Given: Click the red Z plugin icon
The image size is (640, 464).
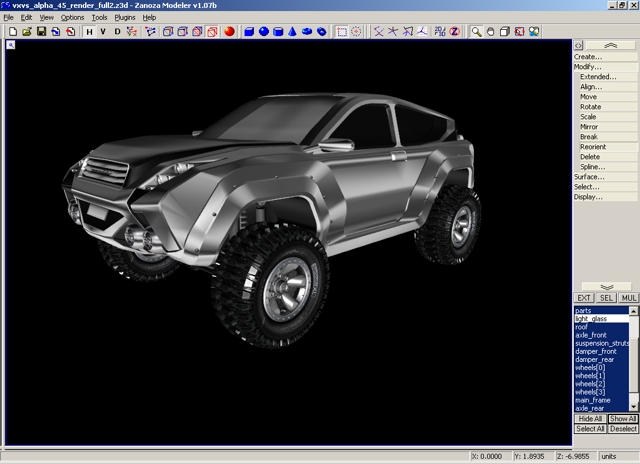Looking at the screenshot, I should [454, 32].
